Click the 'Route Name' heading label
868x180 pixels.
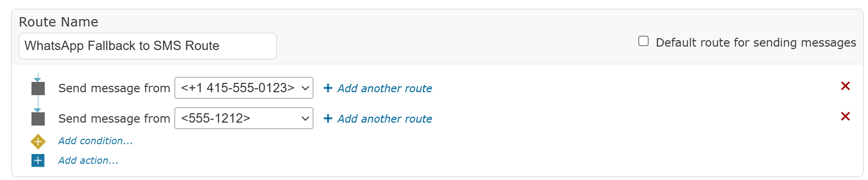coord(59,22)
